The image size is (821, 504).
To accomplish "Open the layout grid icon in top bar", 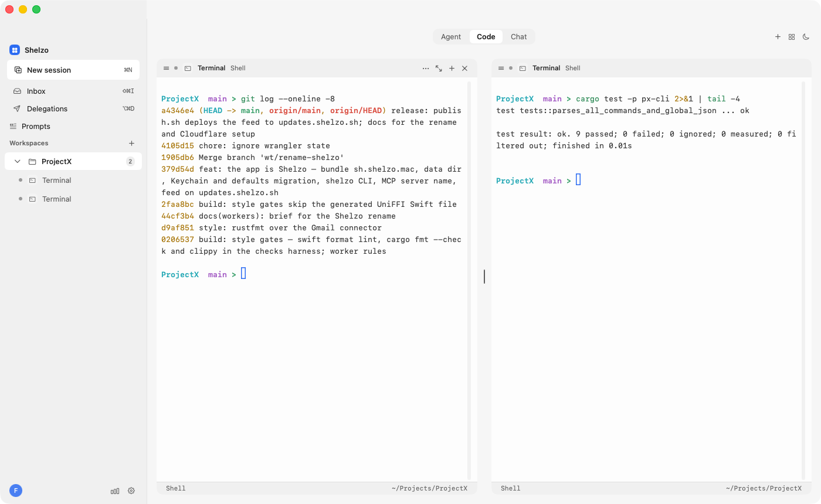I will 792,36.
